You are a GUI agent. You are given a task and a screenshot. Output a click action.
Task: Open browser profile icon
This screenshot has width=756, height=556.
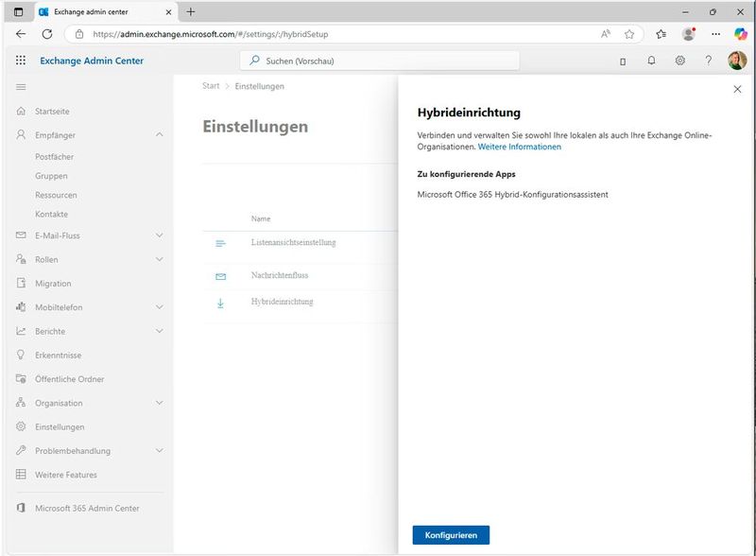tap(689, 34)
